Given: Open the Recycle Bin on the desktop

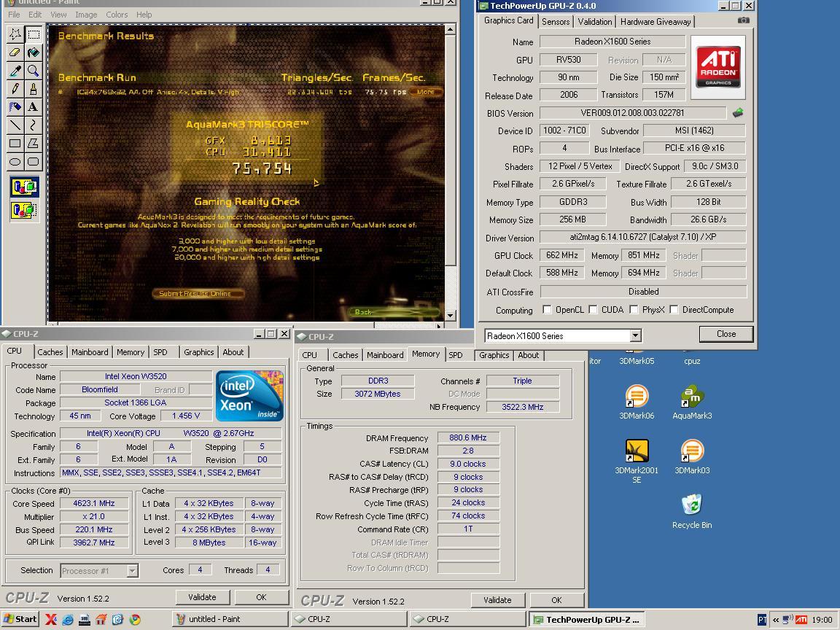Looking at the screenshot, I should pos(691,512).
